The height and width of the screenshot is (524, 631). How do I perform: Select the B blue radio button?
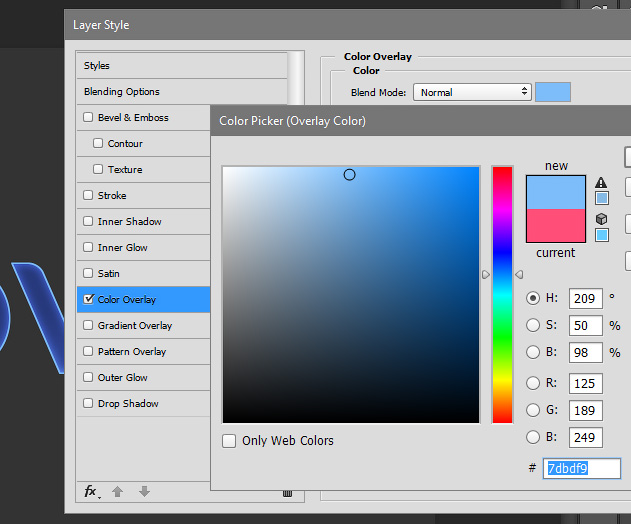tap(533, 437)
